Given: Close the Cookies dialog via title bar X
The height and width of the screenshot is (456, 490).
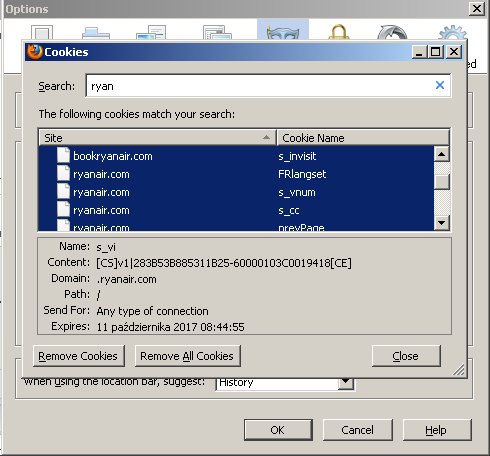Looking at the screenshot, I should [454, 52].
